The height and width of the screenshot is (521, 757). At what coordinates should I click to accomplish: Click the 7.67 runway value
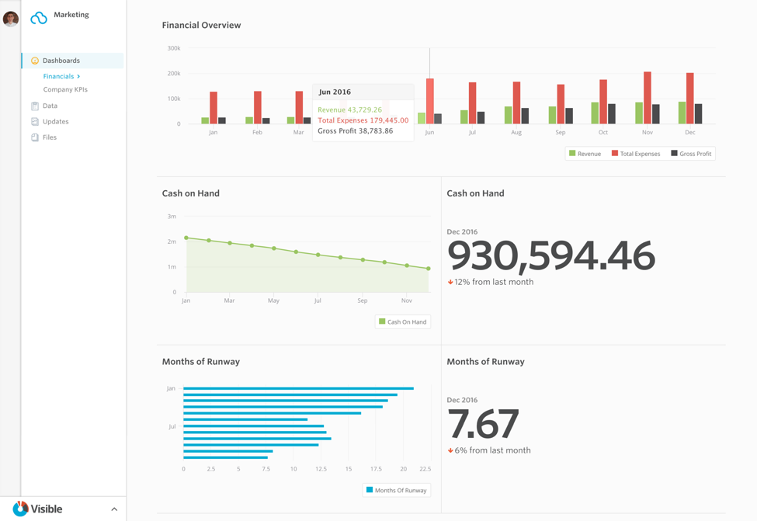click(483, 423)
